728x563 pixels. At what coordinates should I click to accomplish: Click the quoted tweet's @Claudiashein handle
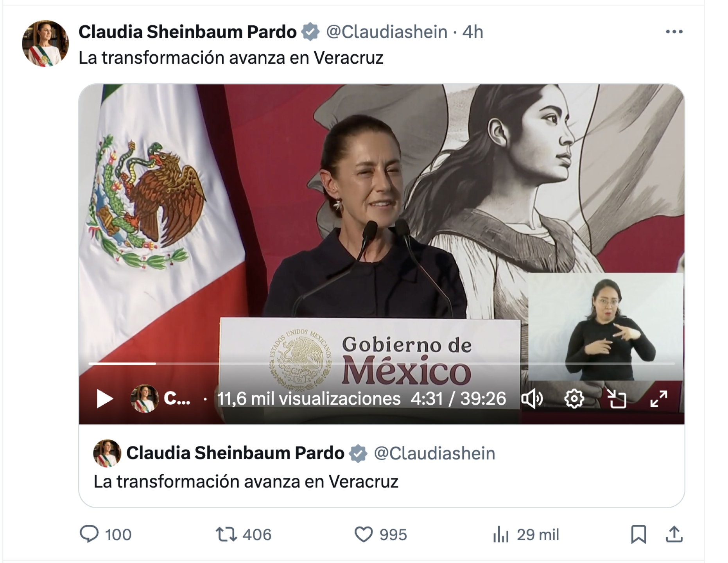tap(434, 453)
